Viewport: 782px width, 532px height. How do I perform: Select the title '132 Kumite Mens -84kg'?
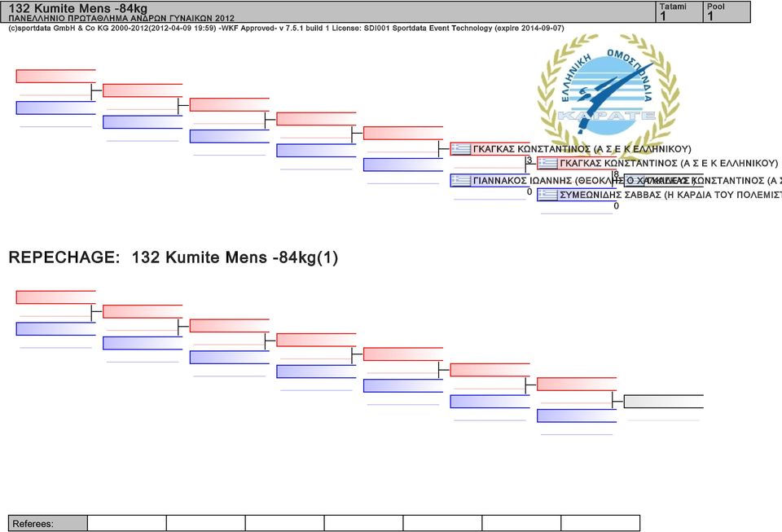click(x=78, y=8)
